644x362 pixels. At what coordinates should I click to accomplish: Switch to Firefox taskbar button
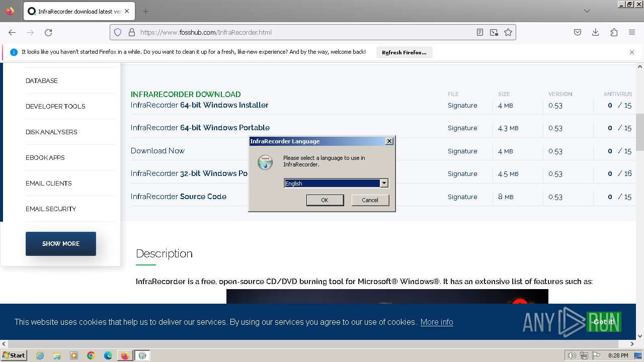[x=125, y=355]
